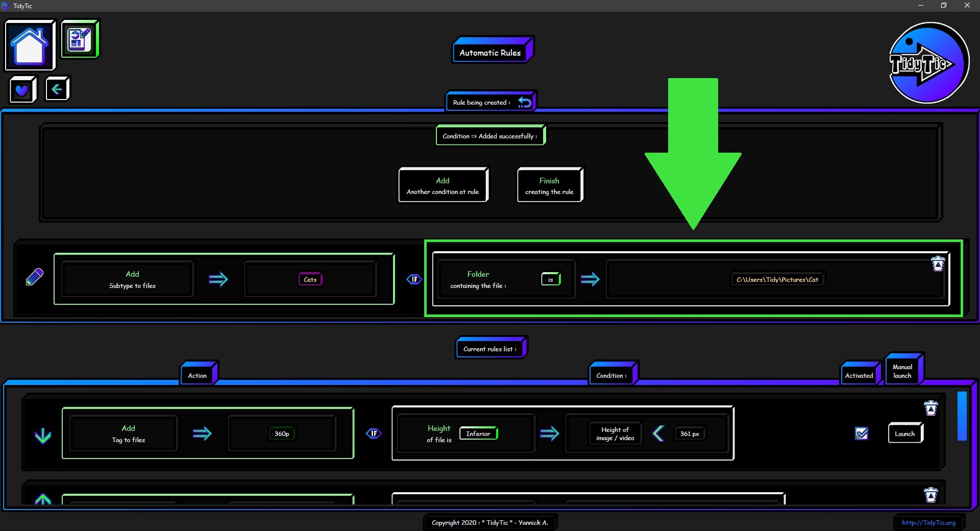Click the 360p tag value
The image size is (980, 531).
pyautogui.click(x=282, y=433)
